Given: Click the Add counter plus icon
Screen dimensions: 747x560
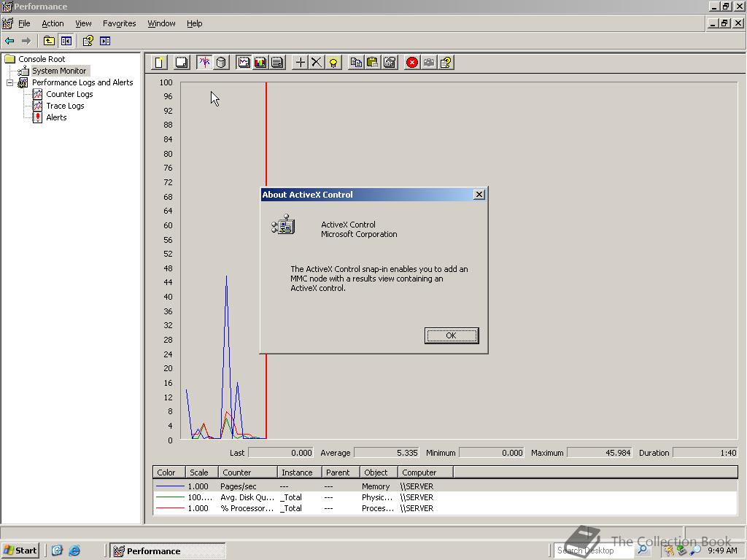Looking at the screenshot, I should click(x=300, y=63).
